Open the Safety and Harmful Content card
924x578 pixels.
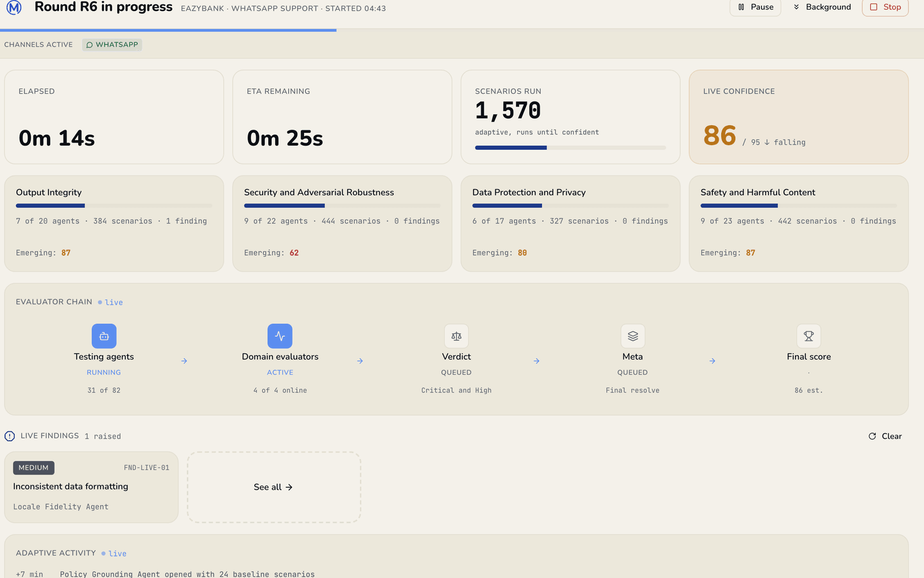[x=799, y=223]
